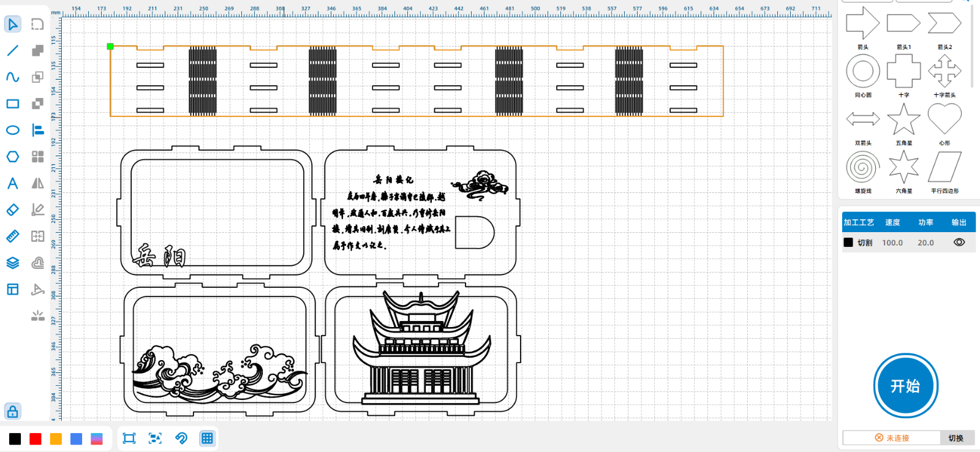Viewport: 980px width, 452px height.
Task: Pick the red color swatch
Action: click(36, 439)
